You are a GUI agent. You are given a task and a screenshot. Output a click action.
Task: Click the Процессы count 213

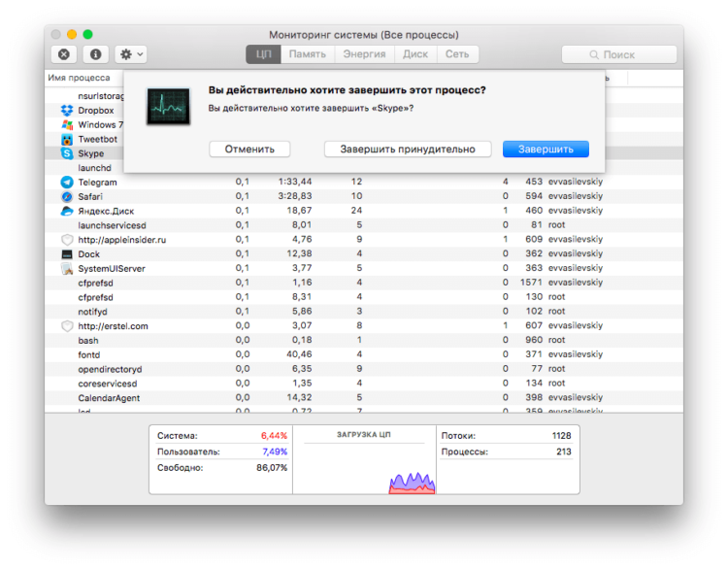pyautogui.click(x=564, y=452)
